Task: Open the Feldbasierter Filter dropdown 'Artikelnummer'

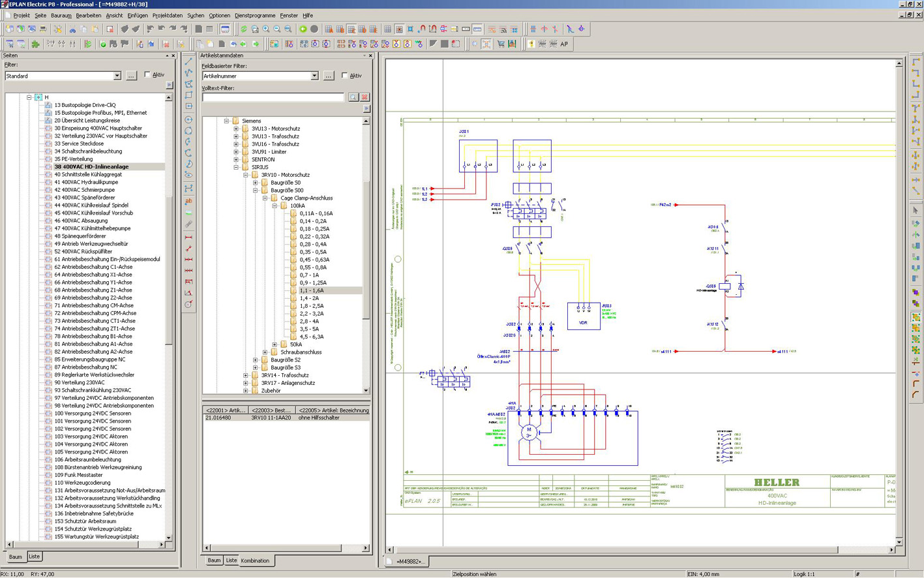Action: pos(314,76)
